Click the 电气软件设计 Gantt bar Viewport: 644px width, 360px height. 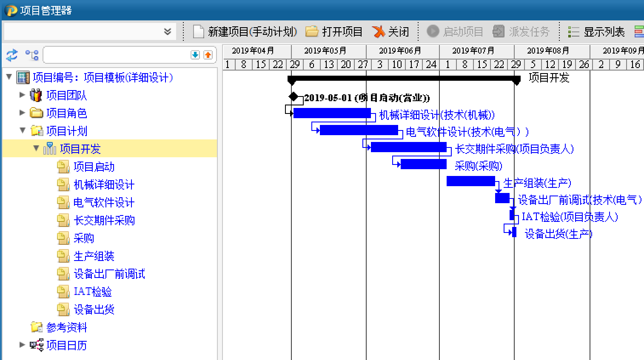(x=359, y=130)
